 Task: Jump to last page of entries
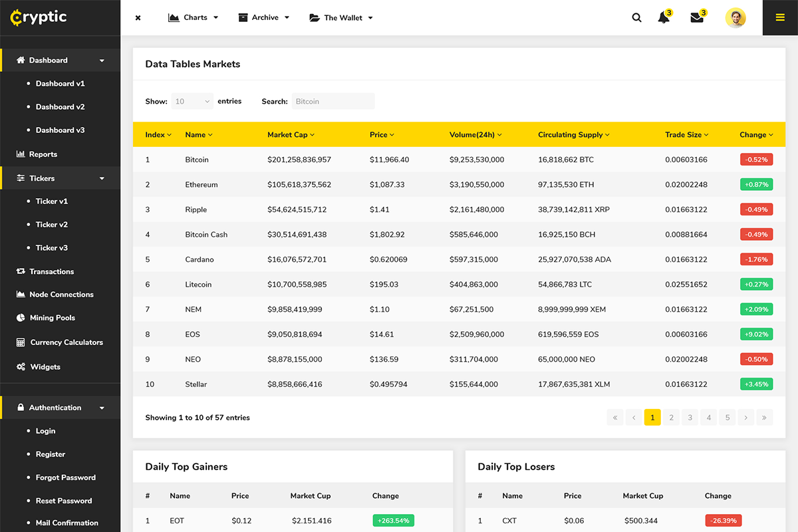[x=764, y=418]
